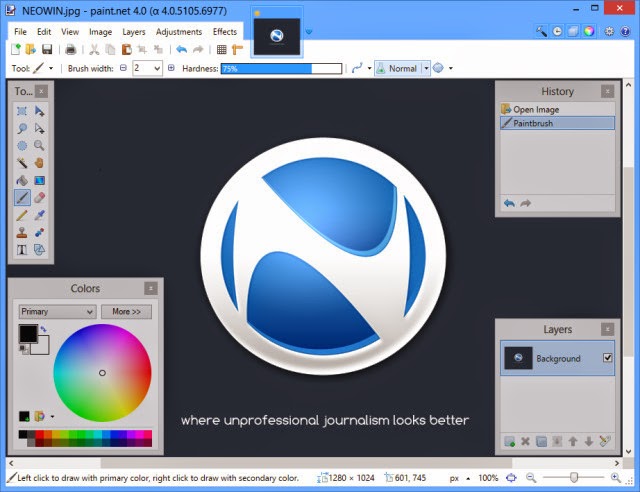Viewport: 640px width, 492px height.
Task: Toggle the Layers window button in title bar
Action: click(x=573, y=31)
